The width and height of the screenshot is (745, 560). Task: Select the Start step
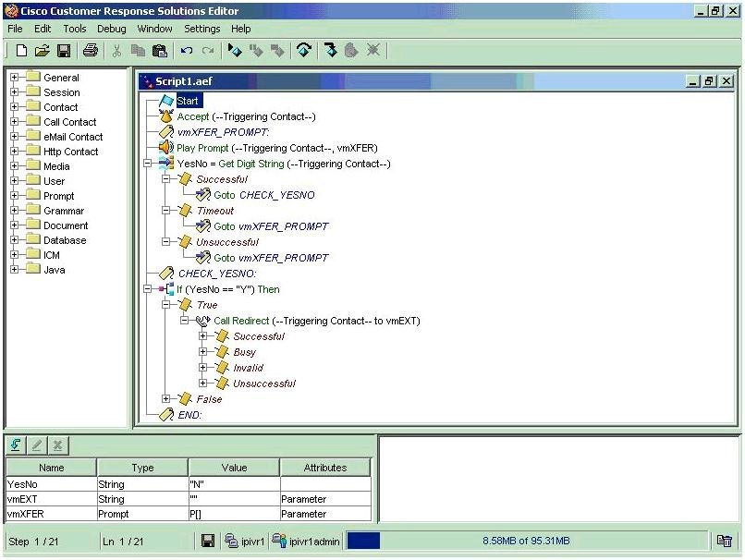(188, 101)
